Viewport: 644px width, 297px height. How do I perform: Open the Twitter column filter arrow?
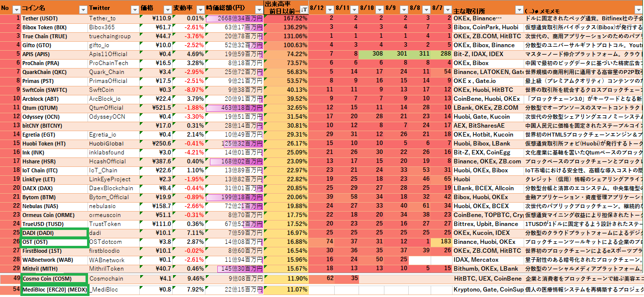pyautogui.click(x=134, y=9)
